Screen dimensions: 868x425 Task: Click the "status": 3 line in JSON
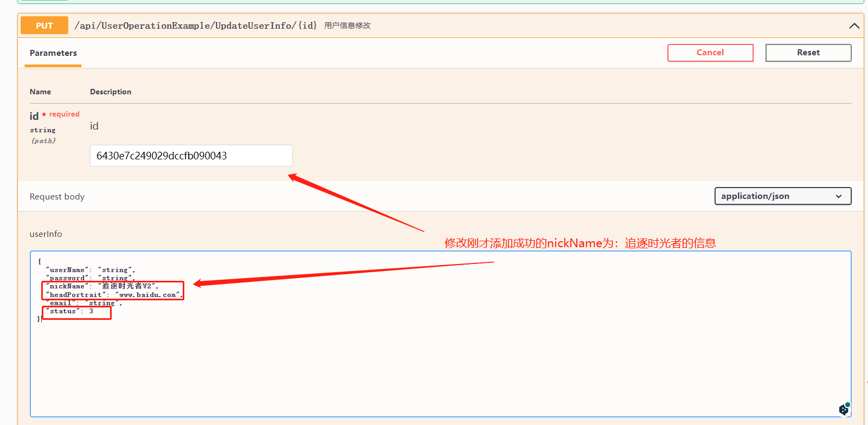(x=70, y=311)
